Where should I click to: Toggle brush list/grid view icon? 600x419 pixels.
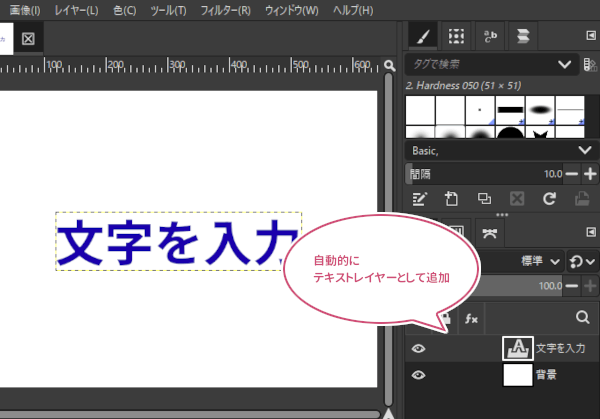590,65
